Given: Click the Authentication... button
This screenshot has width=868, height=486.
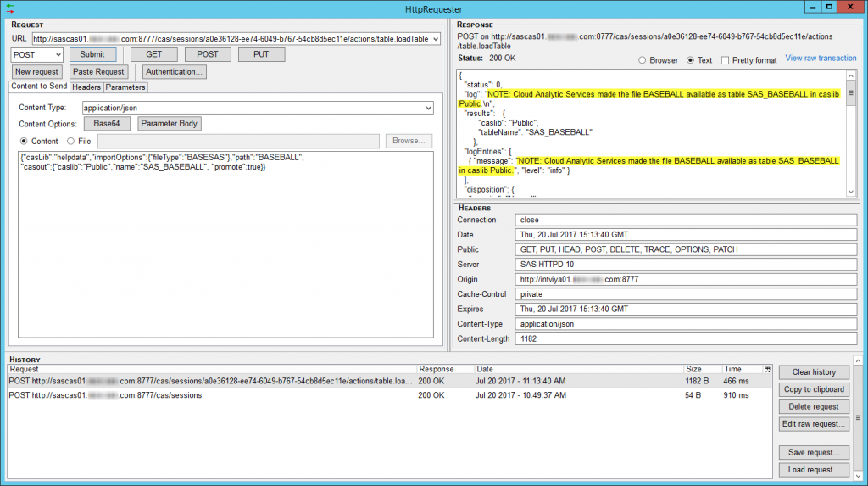Looking at the screenshot, I should [x=174, y=72].
